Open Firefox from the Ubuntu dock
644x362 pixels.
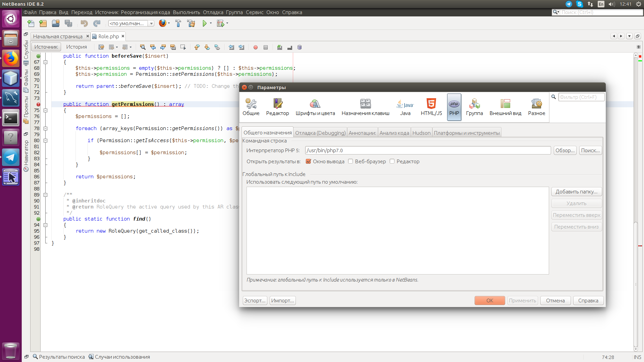[11, 59]
